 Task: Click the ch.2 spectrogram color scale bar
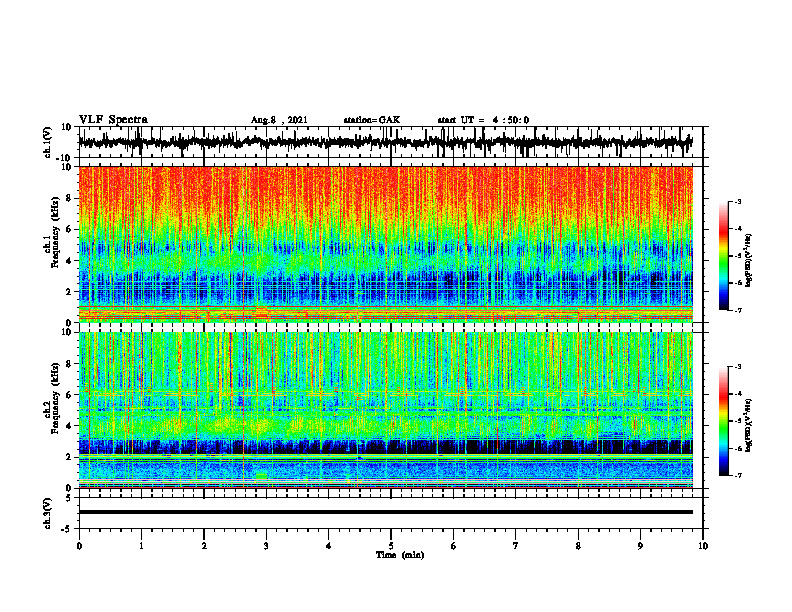click(x=723, y=421)
